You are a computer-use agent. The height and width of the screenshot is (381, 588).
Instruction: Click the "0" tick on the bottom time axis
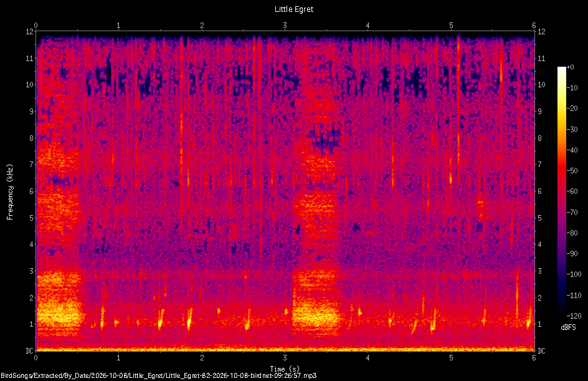(36, 358)
